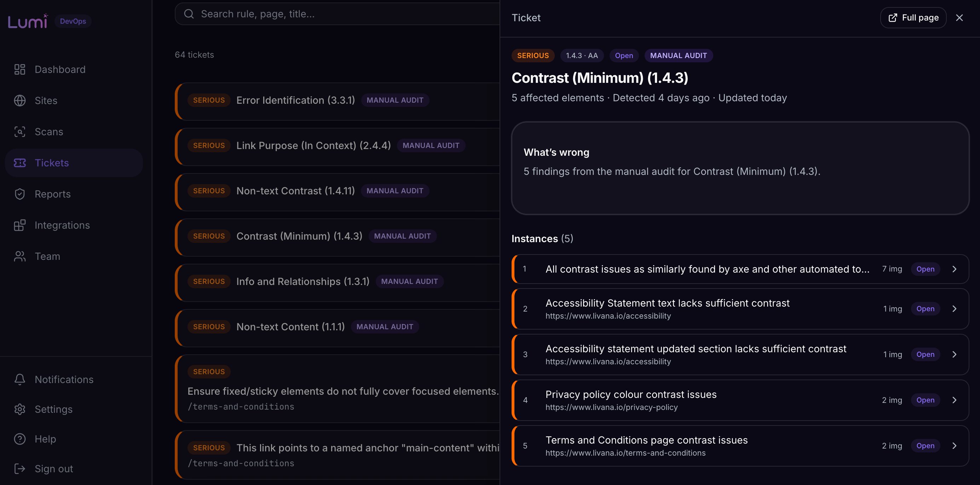Open Info and Relationships (1.3.1) ticket

click(x=338, y=283)
